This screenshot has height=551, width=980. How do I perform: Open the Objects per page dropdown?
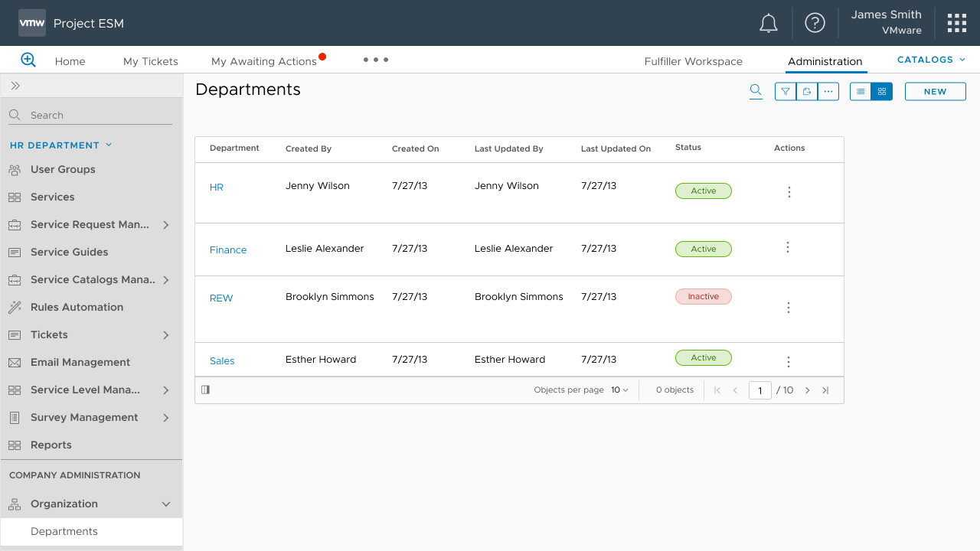(621, 390)
